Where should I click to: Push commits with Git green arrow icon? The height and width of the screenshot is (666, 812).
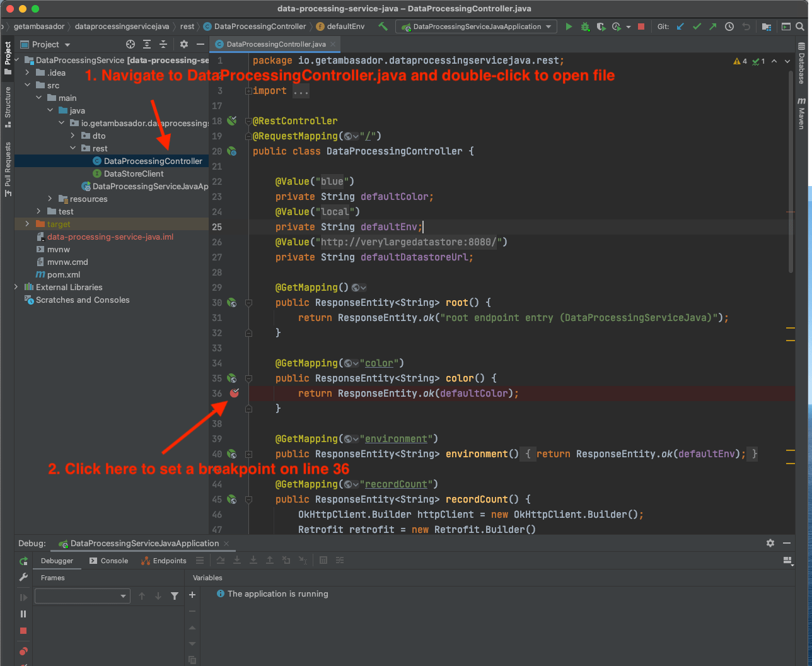pos(712,26)
